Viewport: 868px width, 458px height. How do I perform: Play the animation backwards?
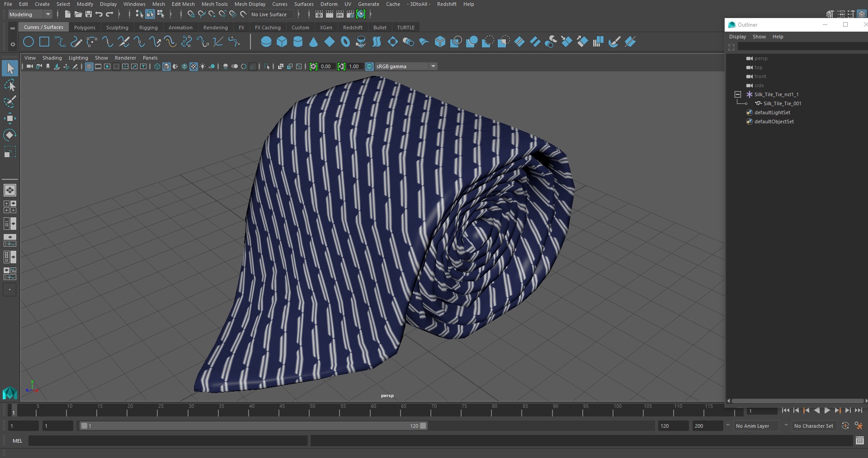tap(816, 411)
